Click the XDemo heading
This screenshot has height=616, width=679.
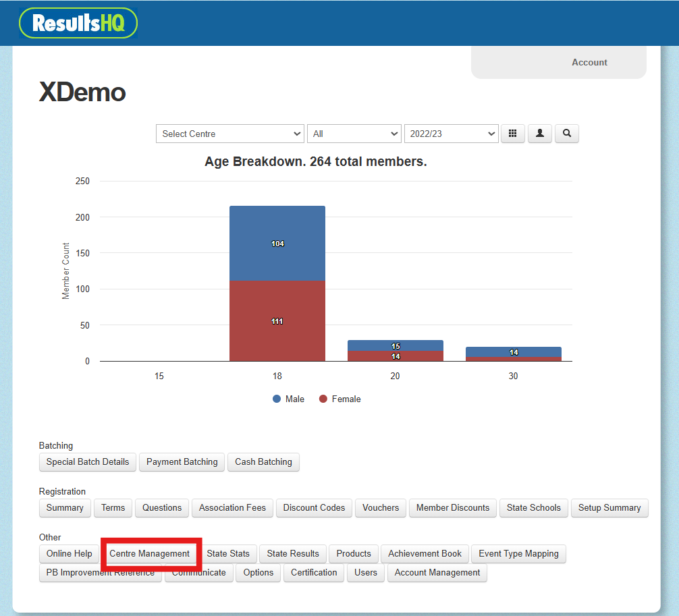pos(82,92)
